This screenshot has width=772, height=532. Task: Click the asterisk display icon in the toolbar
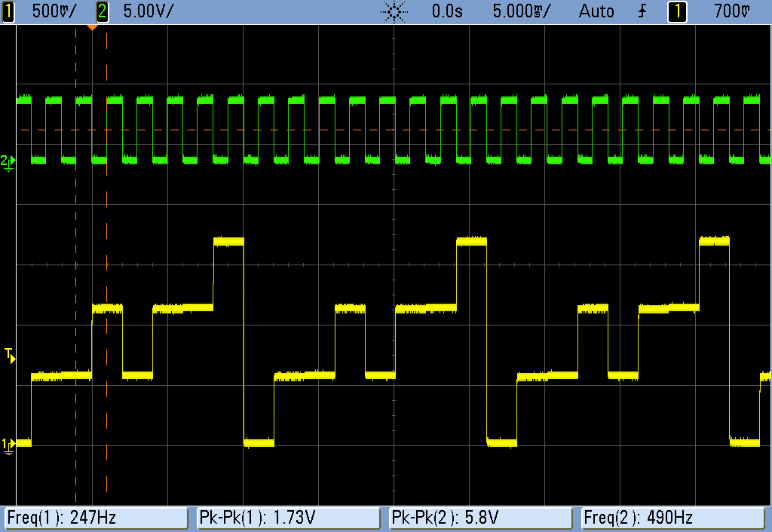[x=394, y=11]
